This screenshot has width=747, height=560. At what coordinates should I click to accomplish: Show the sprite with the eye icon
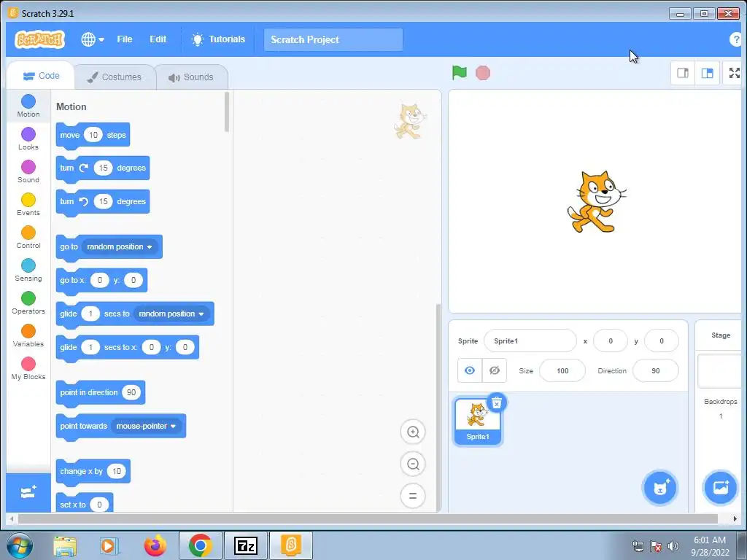[x=470, y=370]
